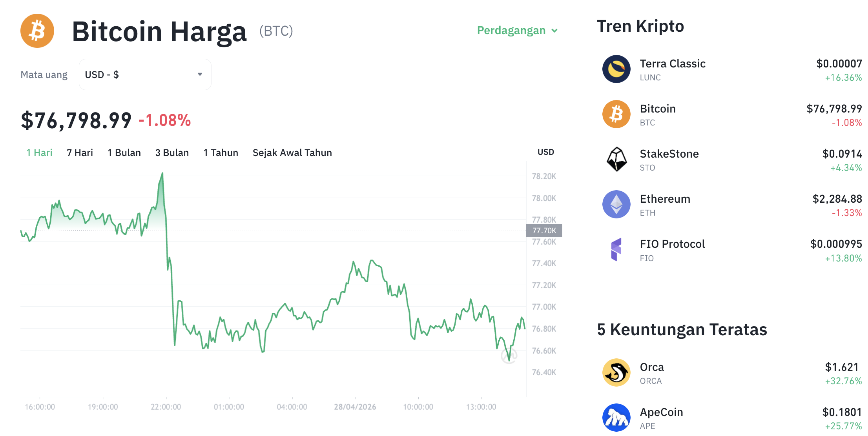
Task: Click the Orca coin icon
Action: tap(616, 372)
